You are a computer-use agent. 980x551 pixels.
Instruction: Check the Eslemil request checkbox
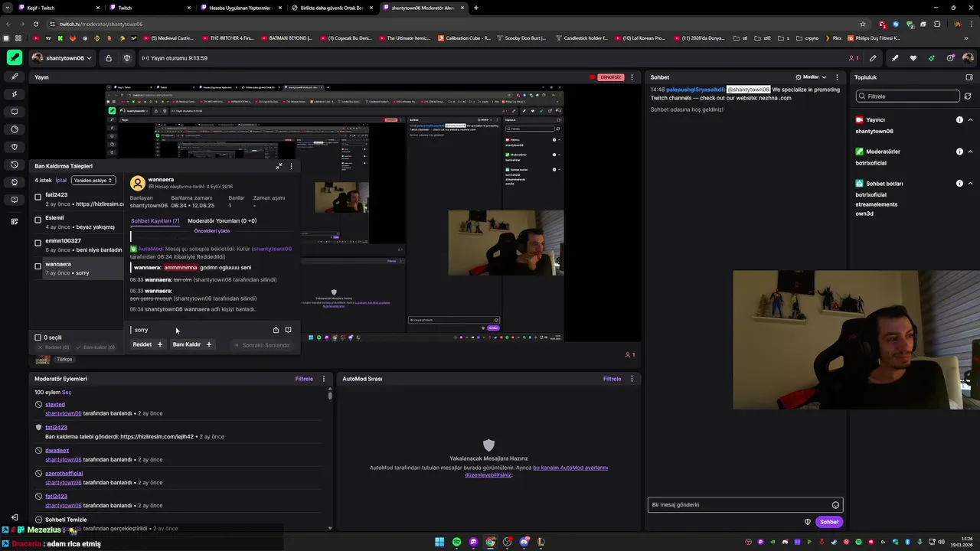(x=38, y=220)
